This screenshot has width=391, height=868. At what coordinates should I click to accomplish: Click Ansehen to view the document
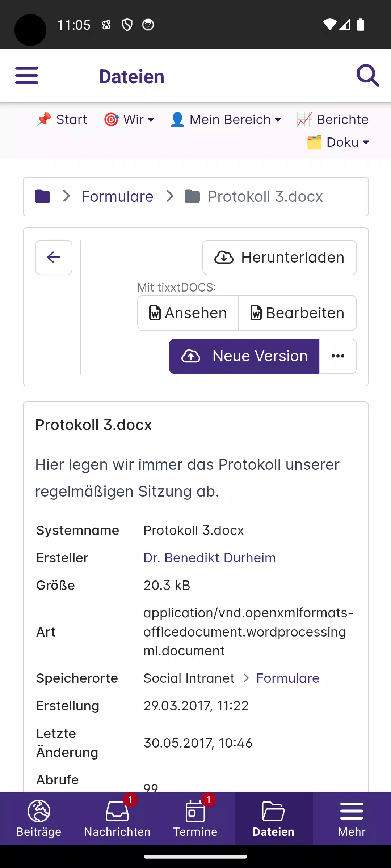pyautogui.click(x=188, y=313)
